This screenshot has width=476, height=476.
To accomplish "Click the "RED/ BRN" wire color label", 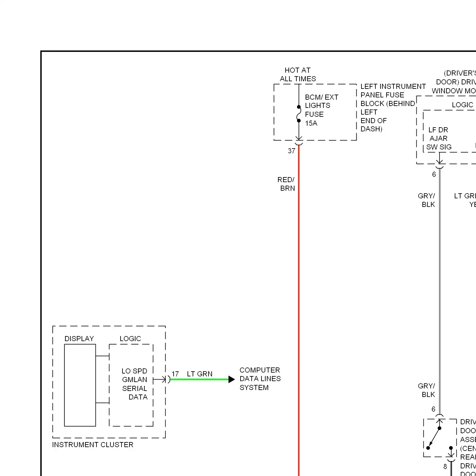I will coord(286,184).
